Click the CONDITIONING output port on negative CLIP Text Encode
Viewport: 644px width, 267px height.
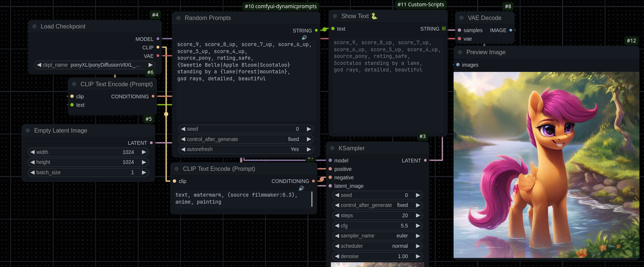pyautogui.click(x=313, y=181)
